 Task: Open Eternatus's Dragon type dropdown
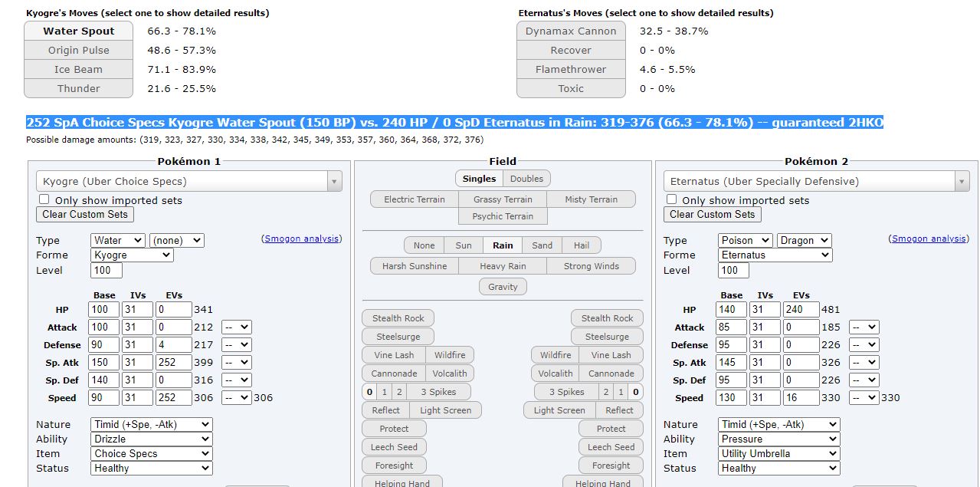805,240
